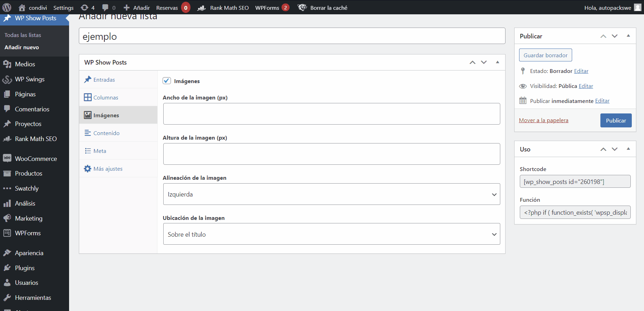Click the Guardar borrador button
Viewport: 644px width, 311px height.
[545, 55]
